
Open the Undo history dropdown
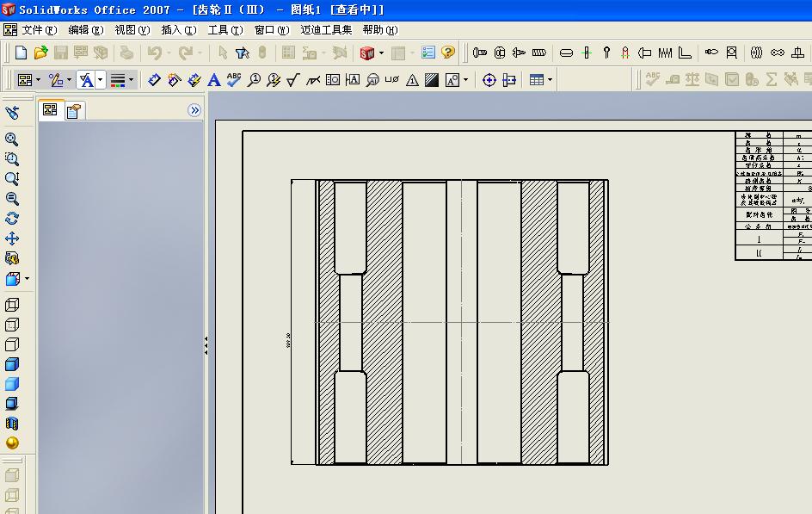[x=169, y=53]
